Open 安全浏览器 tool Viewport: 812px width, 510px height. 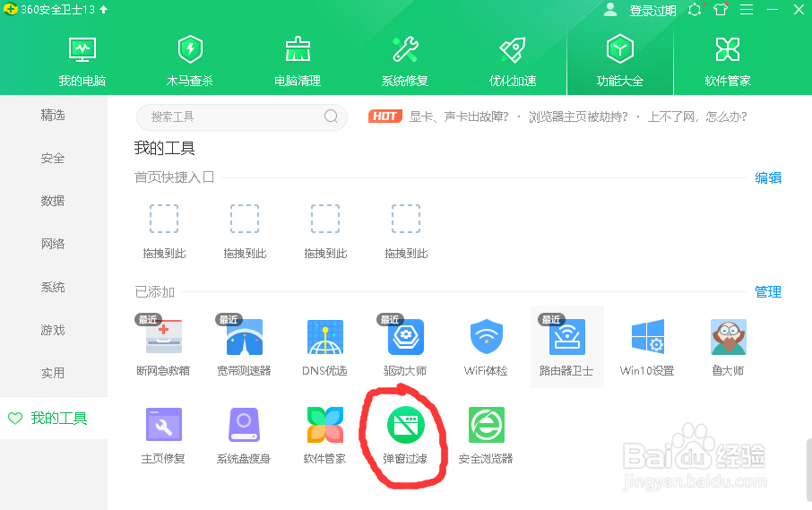[486, 436]
